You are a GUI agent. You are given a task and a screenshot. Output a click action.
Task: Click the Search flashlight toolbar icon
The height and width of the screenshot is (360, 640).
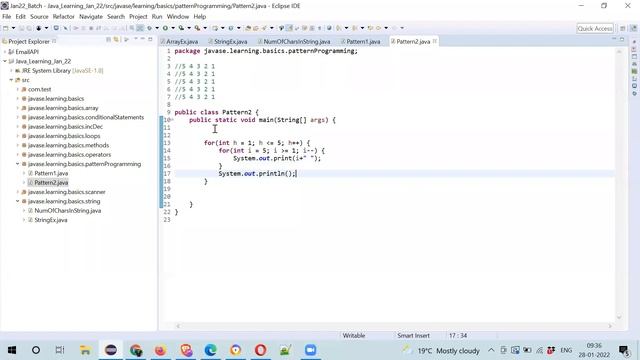264,28
